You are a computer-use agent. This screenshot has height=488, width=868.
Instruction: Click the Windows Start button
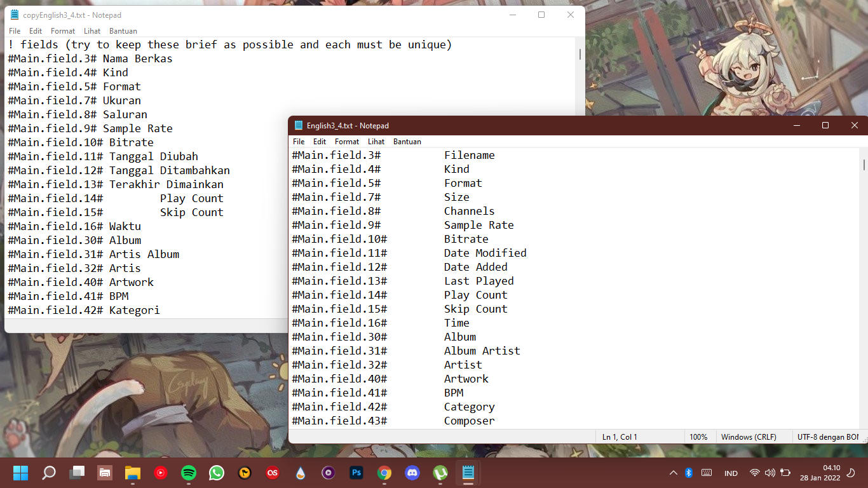pyautogui.click(x=21, y=473)
